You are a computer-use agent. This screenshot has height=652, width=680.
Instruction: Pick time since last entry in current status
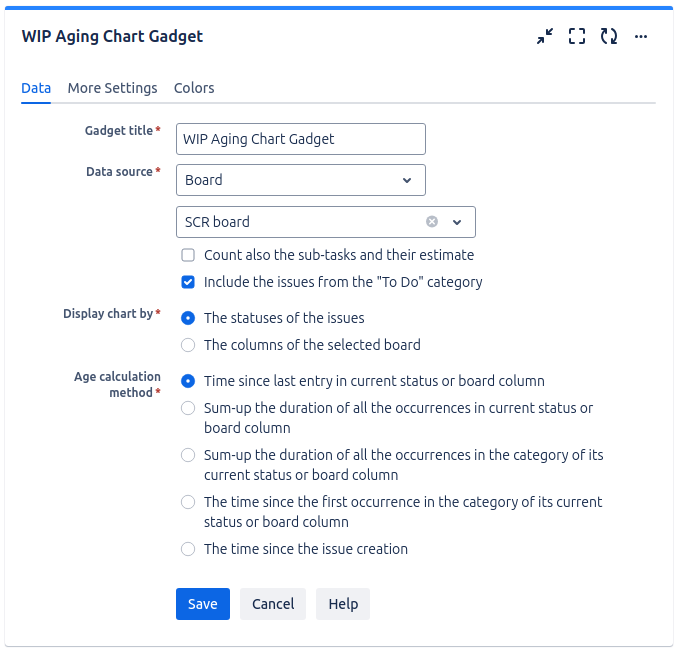pyautogui.click(x=188, y=381)
